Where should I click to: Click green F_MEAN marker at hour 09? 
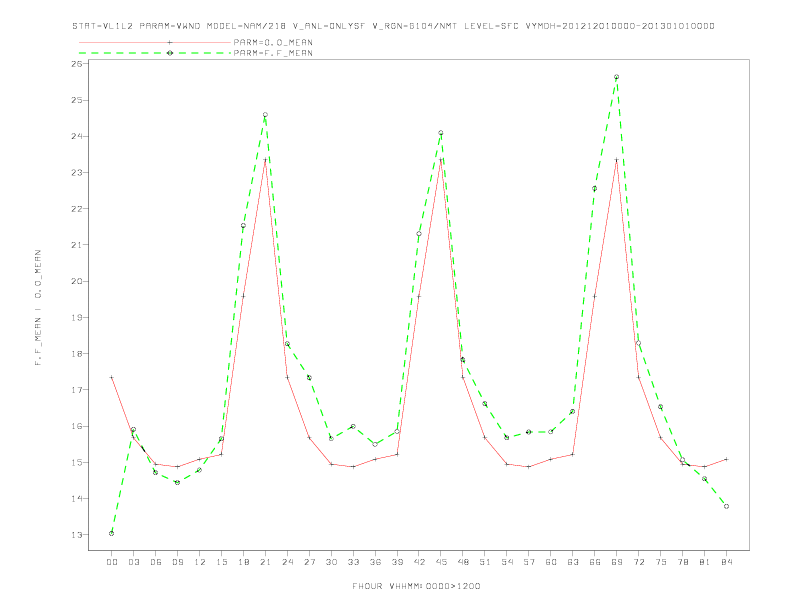(177, 482)
